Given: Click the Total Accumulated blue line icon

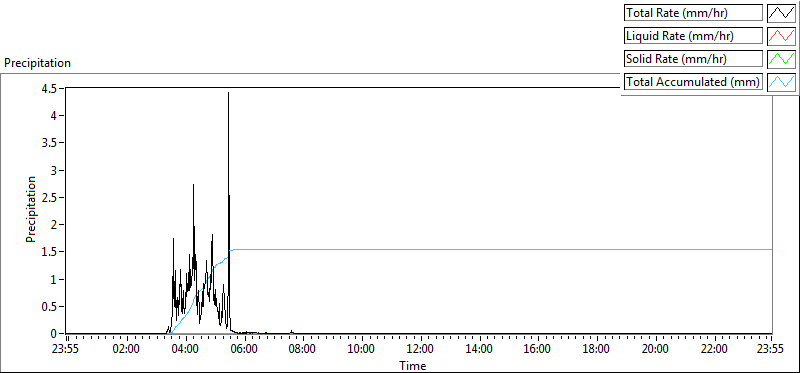Looking at the screenshot, I should (782, 82).
